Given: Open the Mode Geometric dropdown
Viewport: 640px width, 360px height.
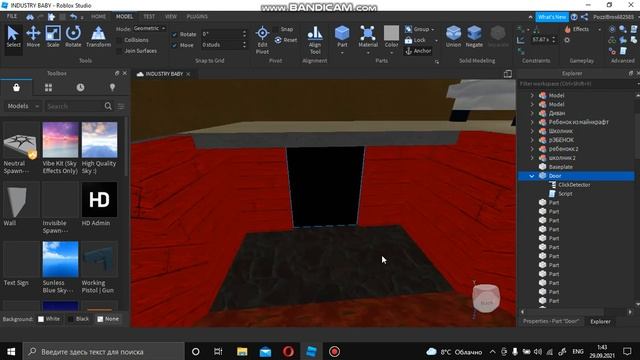Looking at the screenshot, I should coord(149,28).
